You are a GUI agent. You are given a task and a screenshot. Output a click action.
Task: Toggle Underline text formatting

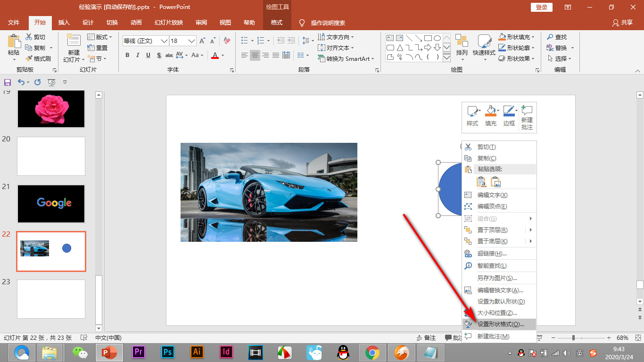148,55
